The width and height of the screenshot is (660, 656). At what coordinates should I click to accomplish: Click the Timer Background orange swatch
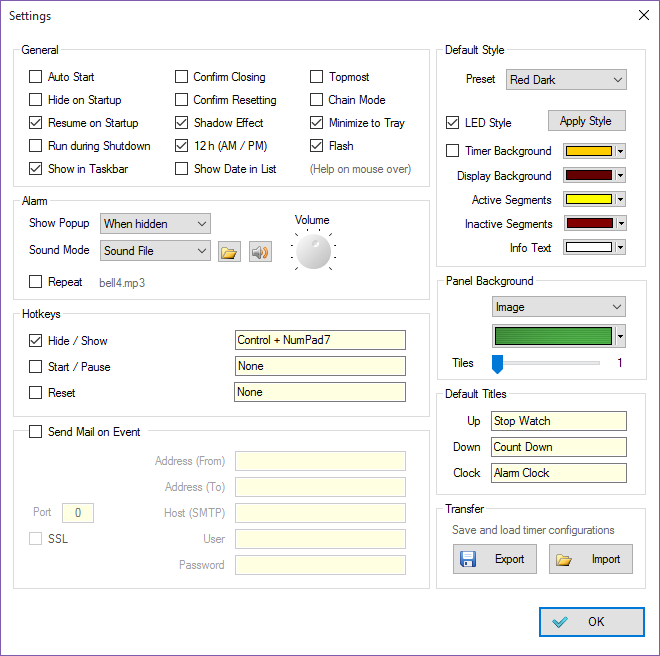coord(589,151)
